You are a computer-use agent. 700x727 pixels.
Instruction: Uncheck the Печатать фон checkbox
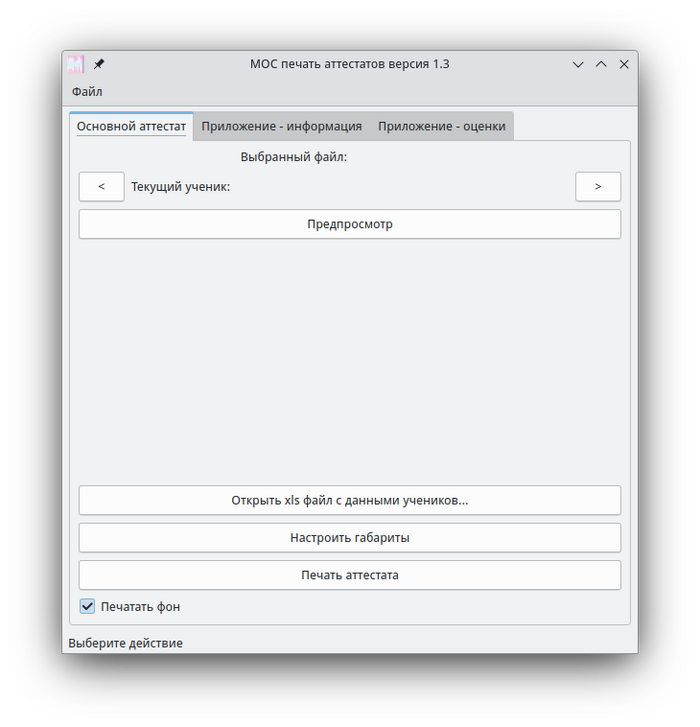pos(88,607)
